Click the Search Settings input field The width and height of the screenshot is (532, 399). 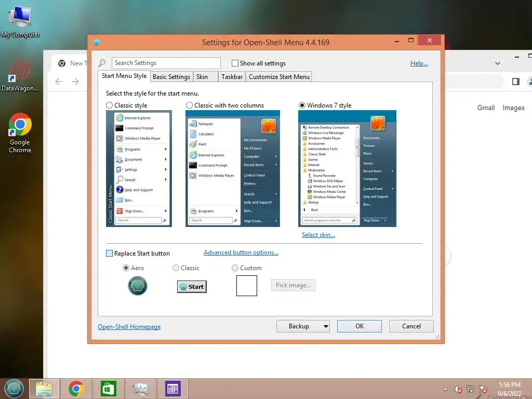pyautogui.click(x=166, y=63)
